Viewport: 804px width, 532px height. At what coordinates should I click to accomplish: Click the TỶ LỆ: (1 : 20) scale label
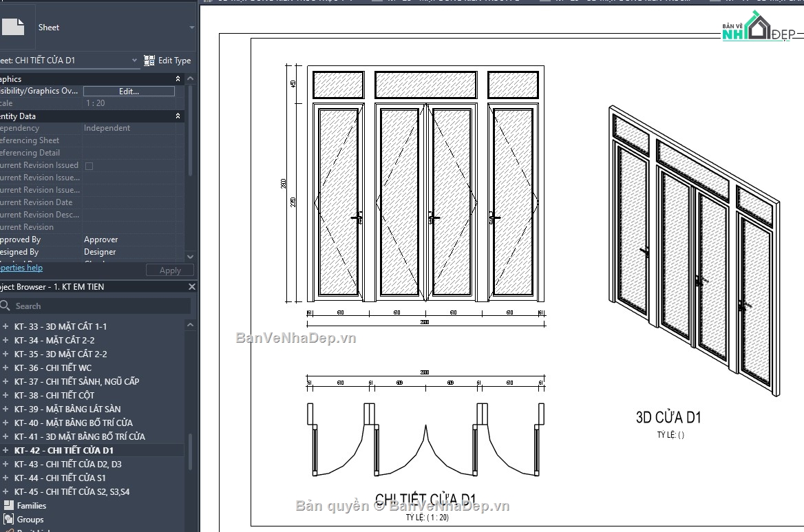tap(427, 518)
